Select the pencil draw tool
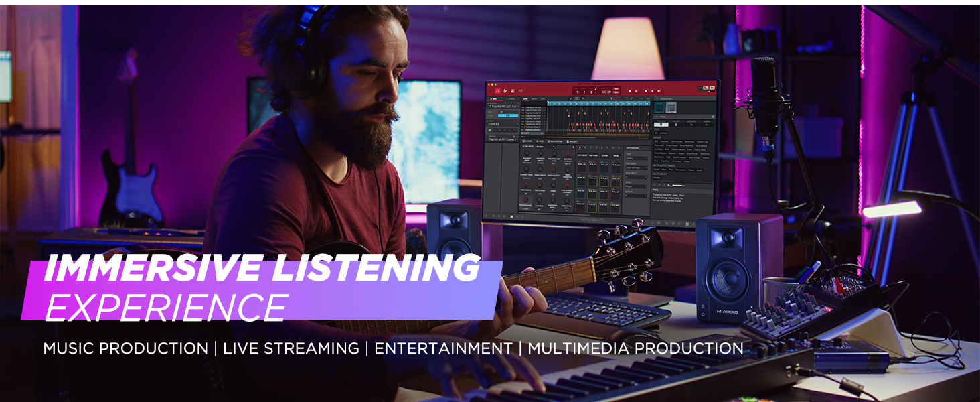Viewport: 980px width, 402px height. tap(570, 98)
